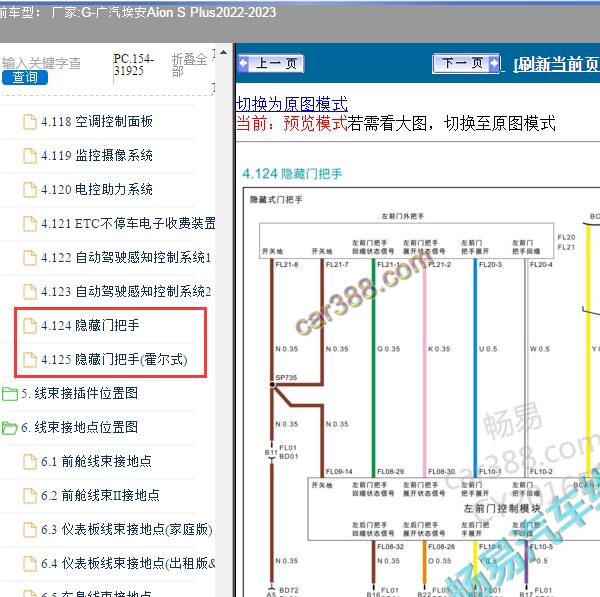Select 4.124 隐藏门把手 entry

90,325
